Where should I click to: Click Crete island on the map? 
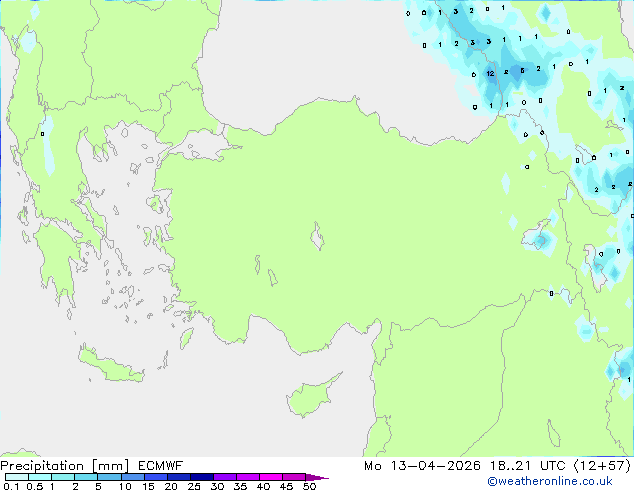[x=111, y=365]
